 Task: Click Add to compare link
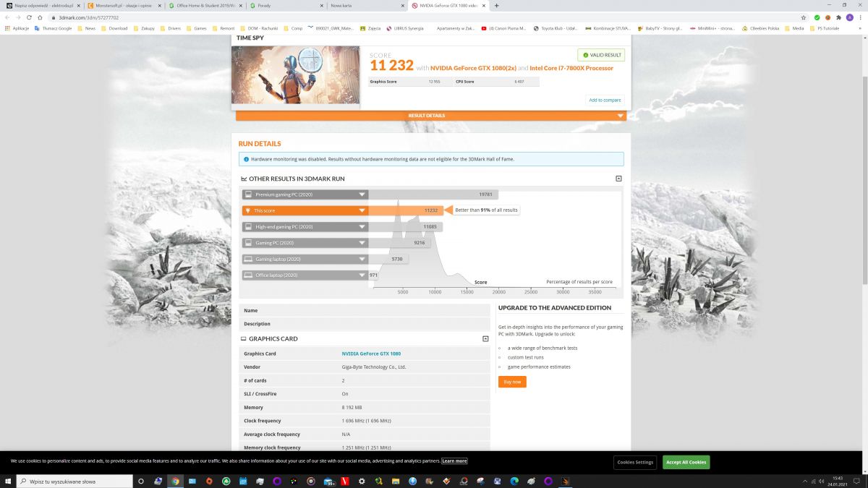click(605, 100)
